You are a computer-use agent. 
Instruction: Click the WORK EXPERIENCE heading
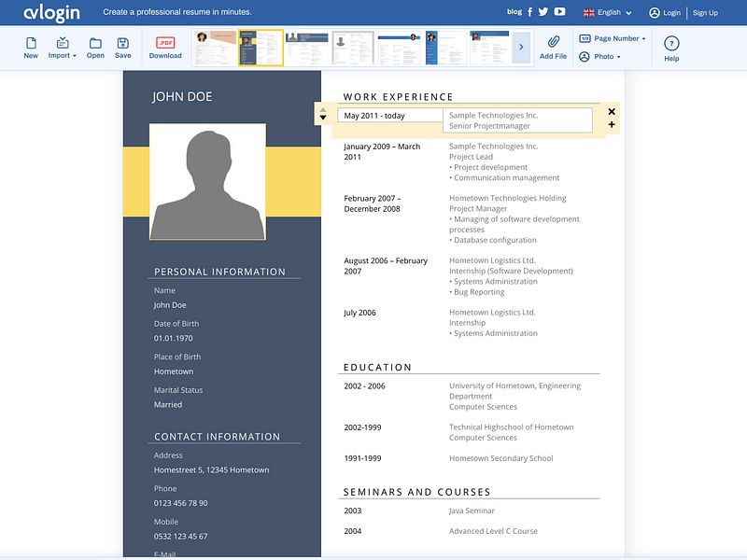(x=399, y=97)
